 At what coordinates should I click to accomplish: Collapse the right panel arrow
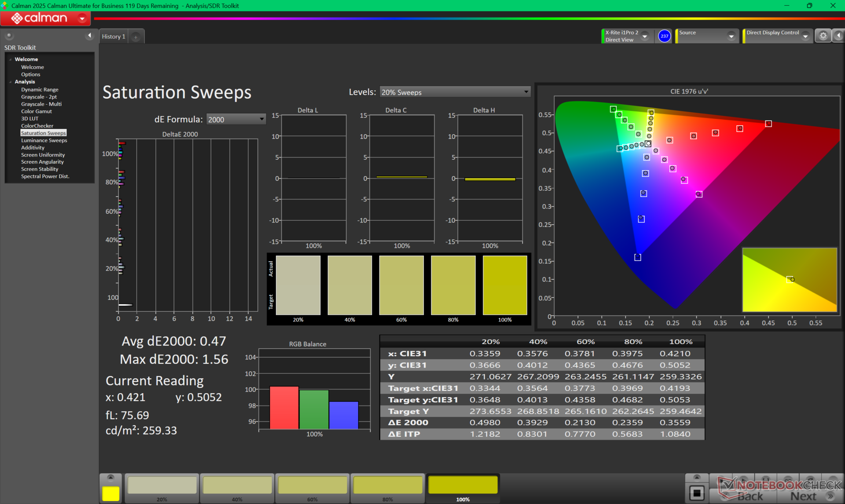838,36
